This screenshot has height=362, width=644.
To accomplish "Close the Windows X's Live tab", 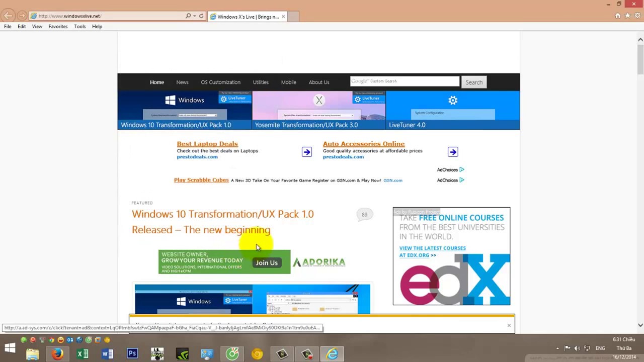I will pyautogui.click(x=283, y=17).
